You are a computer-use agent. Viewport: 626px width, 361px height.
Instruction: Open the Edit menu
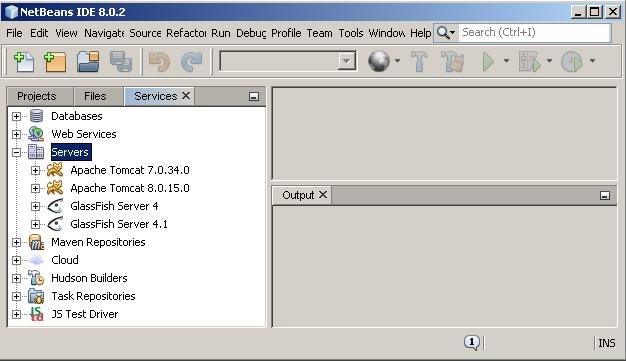pos(39,33)
